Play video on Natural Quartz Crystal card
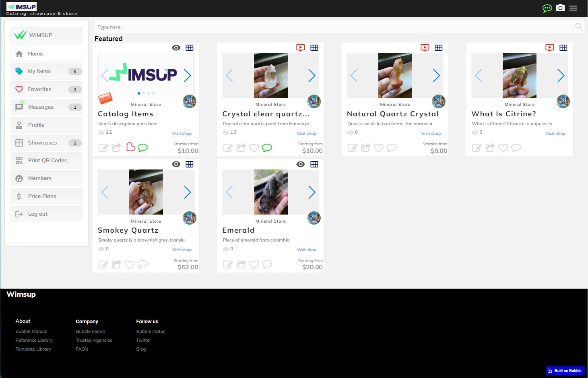The height and width of the screenshot is (378, 588). pyautogui.click(x=425, y=48)
